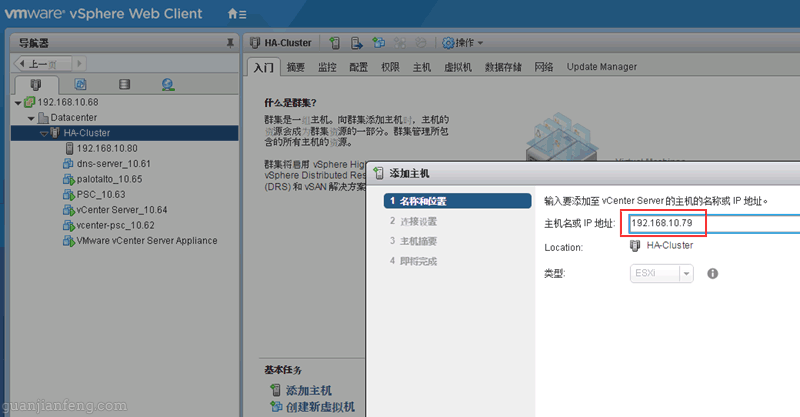
Task: Select Datacenter in the navigator tree
Action: pyautogui.click(x=73, y=117)
